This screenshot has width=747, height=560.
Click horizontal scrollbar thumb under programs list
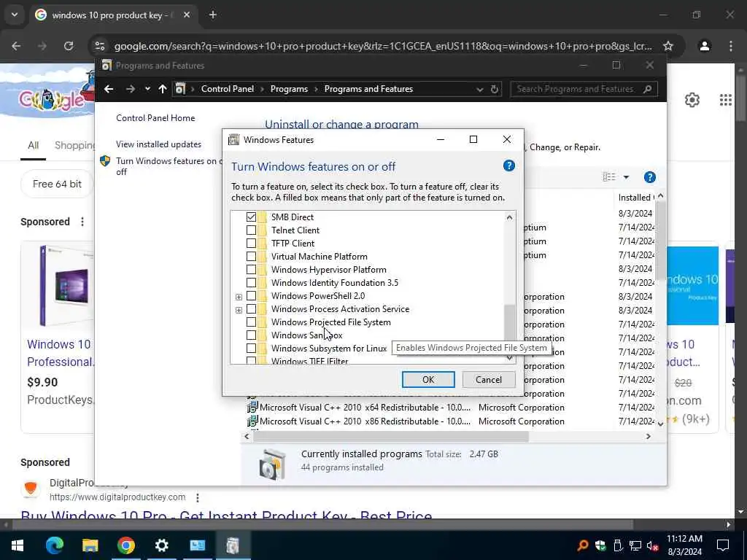391,436
